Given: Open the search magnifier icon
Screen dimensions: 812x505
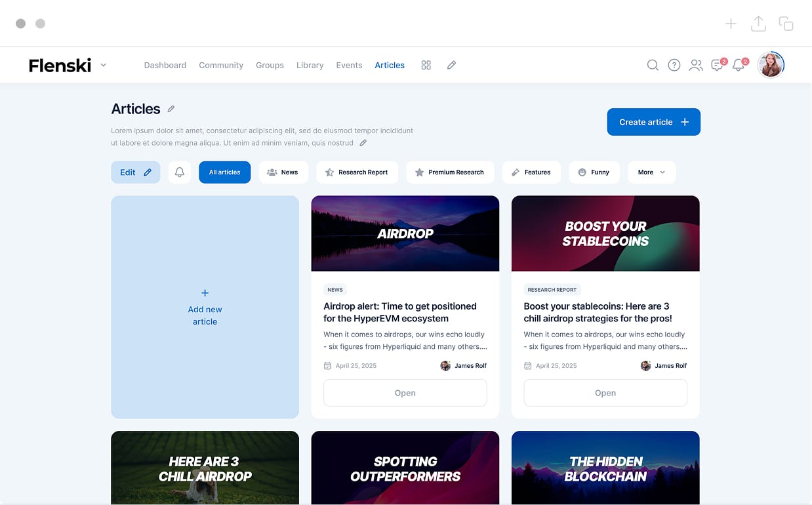Looking at the screenshot, I should (653, 65).
